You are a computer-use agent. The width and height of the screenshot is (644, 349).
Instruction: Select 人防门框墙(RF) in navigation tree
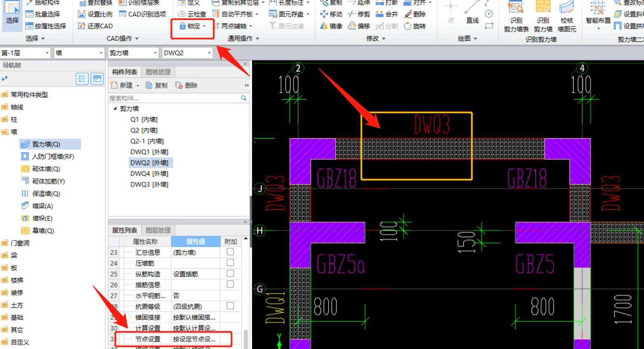click(53, 156)
